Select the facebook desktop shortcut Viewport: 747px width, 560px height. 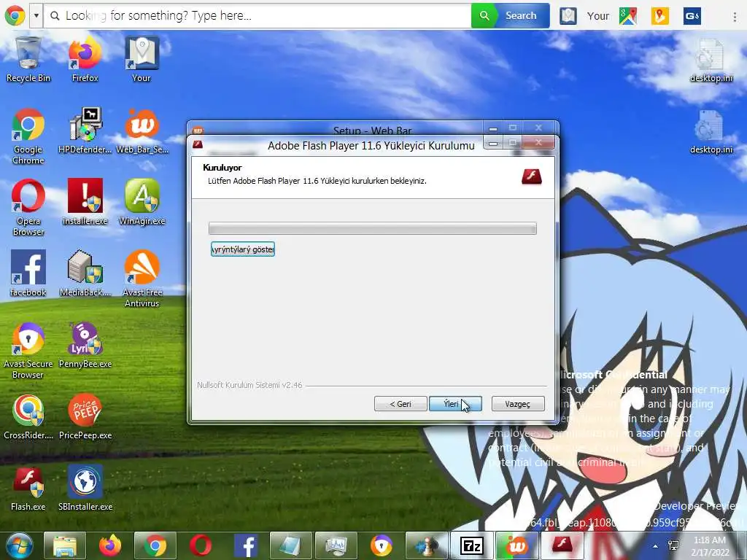point(28,274)
